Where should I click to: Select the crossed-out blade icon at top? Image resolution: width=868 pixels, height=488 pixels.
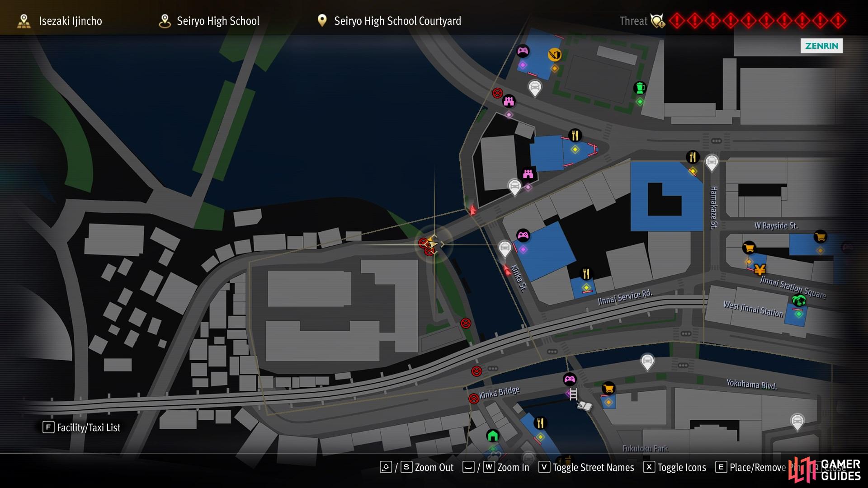click(x=555, y=55)
